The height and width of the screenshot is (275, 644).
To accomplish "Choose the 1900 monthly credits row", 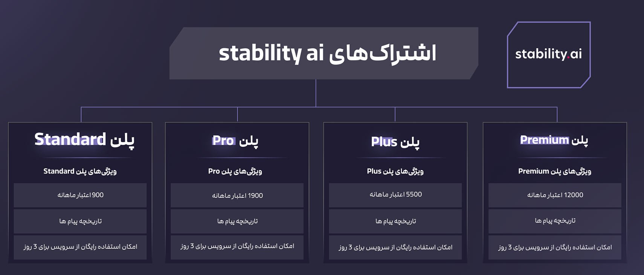I will pyautogui.click(x=237, y=195).
